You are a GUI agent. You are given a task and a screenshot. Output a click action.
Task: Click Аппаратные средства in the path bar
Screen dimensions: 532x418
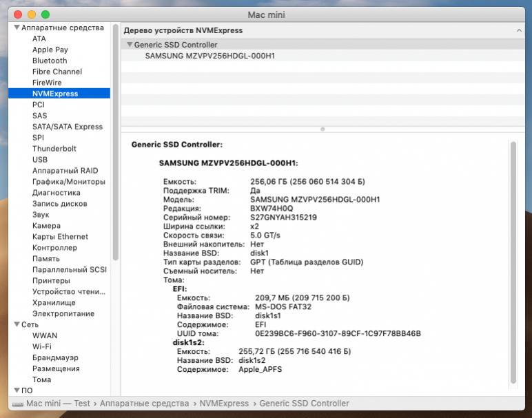[144, 404]
